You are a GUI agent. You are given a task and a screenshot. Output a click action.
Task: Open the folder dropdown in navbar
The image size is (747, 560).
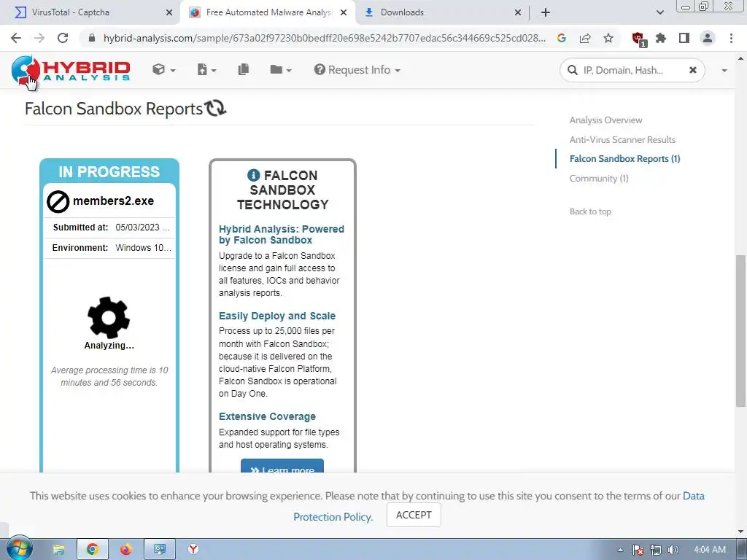(281, 70)
